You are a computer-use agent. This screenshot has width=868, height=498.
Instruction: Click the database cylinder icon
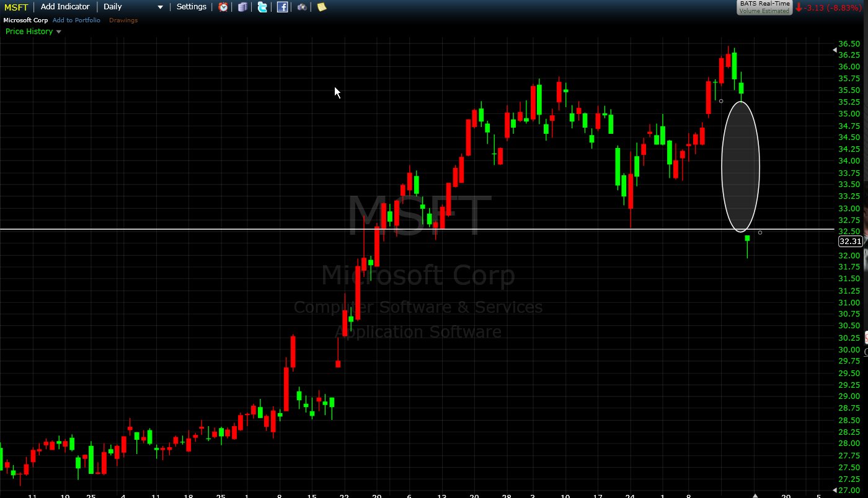242,7
